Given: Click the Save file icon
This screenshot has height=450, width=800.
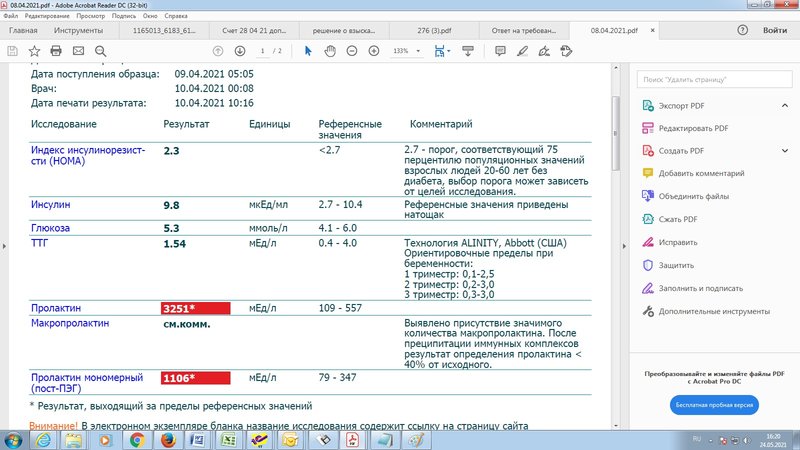Looking at the screenshot, I should [x=12, y=51].
